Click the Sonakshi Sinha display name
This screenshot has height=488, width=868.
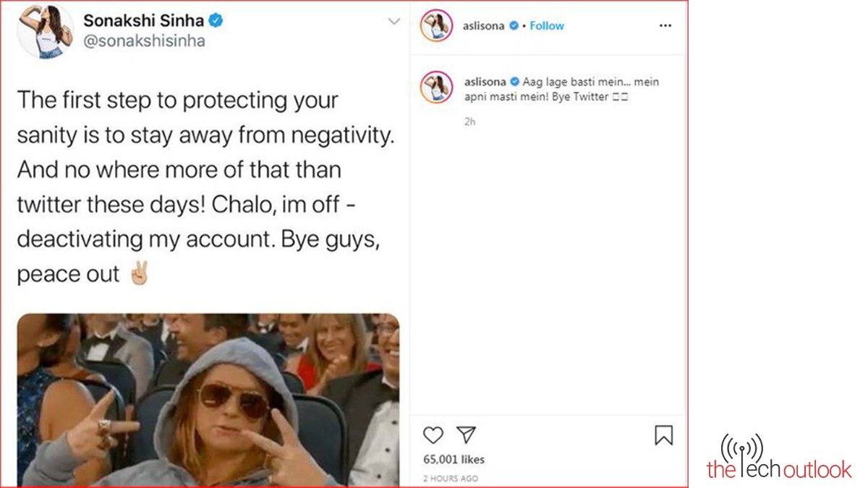click(145, 21)
